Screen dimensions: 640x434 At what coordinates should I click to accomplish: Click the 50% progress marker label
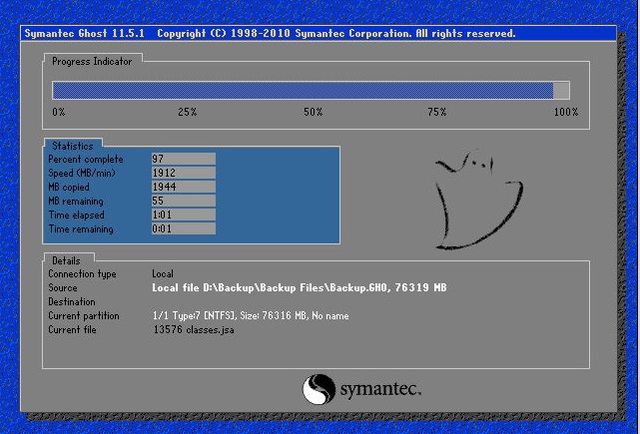point(313,112)
